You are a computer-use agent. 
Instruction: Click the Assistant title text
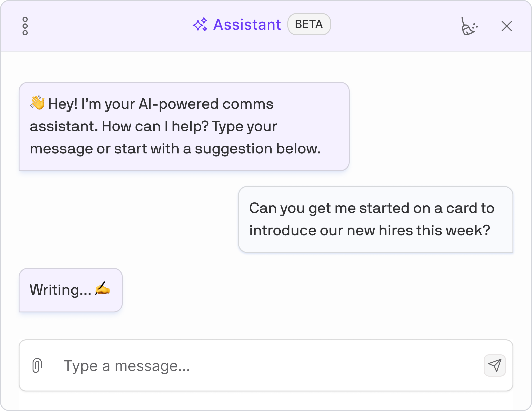click(247, 25)
